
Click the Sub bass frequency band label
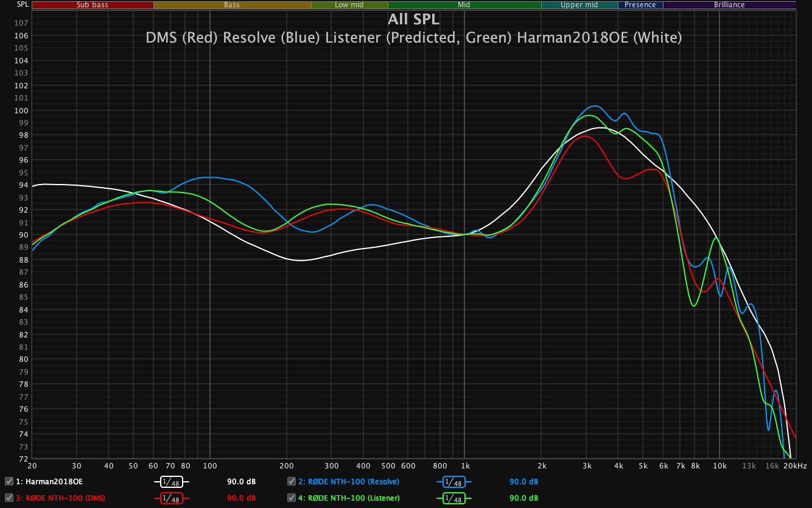[x=93, y=5]
